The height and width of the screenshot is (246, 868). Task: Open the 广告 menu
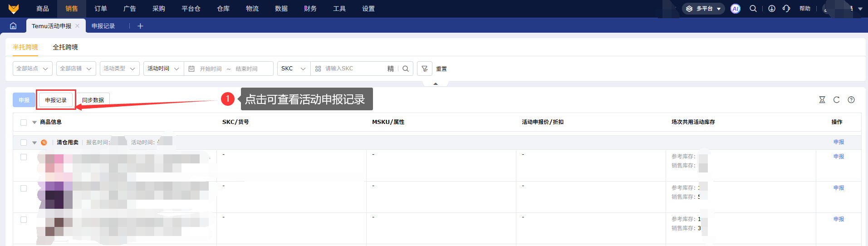click(x=130, y=9)
